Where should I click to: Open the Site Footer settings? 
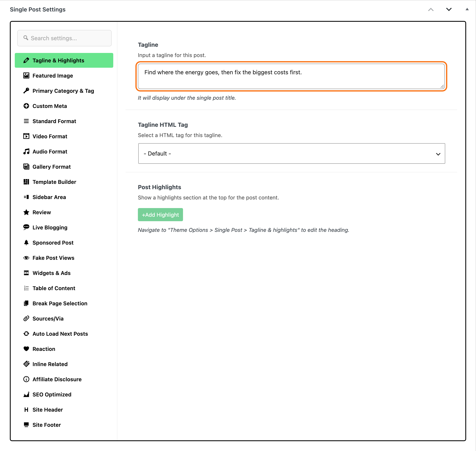[x=64, y=425]
